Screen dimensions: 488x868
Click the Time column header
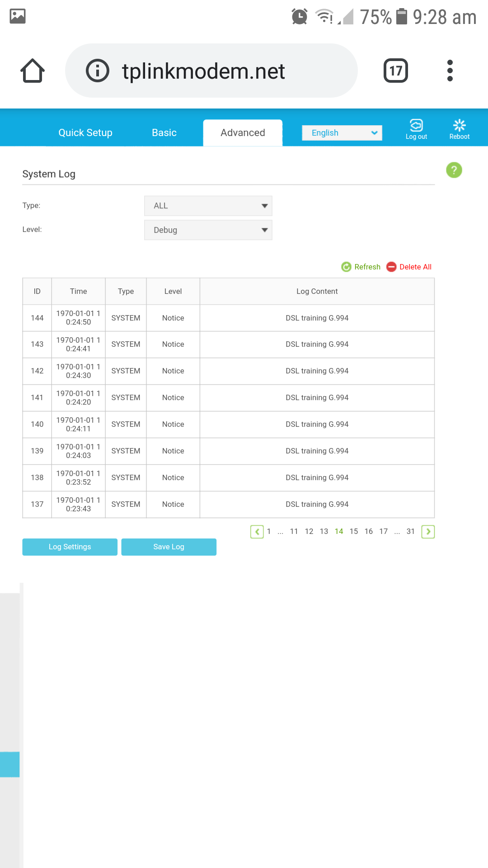point(79,292)
